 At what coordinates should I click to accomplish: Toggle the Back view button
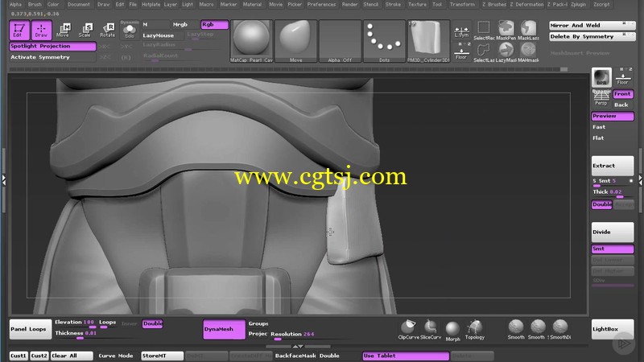click(623, 105)
